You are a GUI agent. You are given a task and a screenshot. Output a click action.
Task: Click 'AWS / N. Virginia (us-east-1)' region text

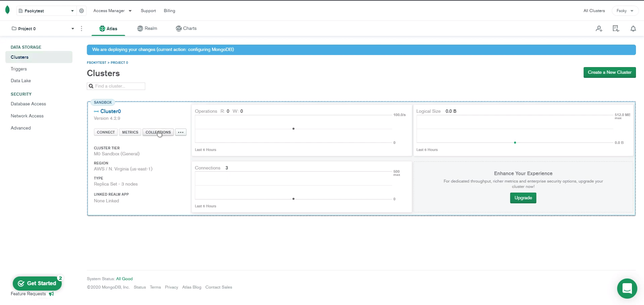[x=123, y=169]
